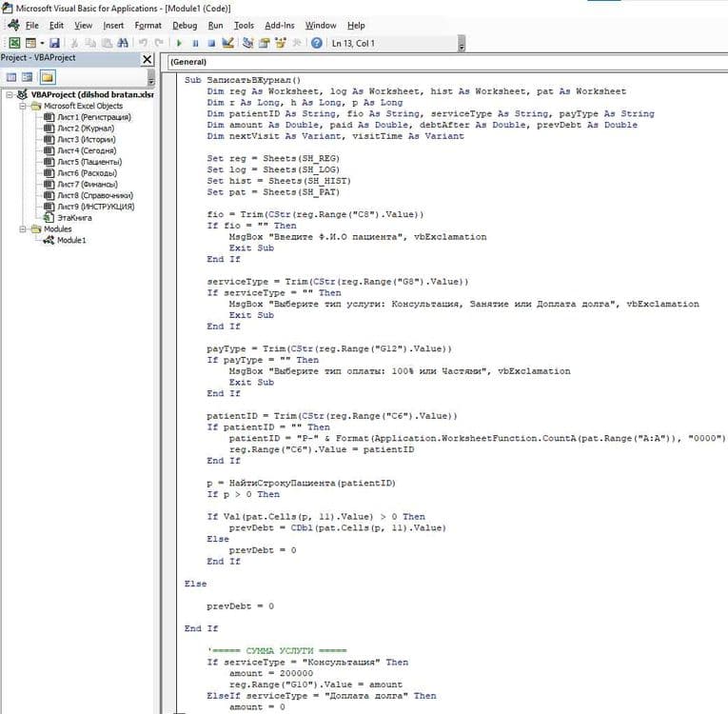Toggle Folders icon in Project pane

coord(48,77)
